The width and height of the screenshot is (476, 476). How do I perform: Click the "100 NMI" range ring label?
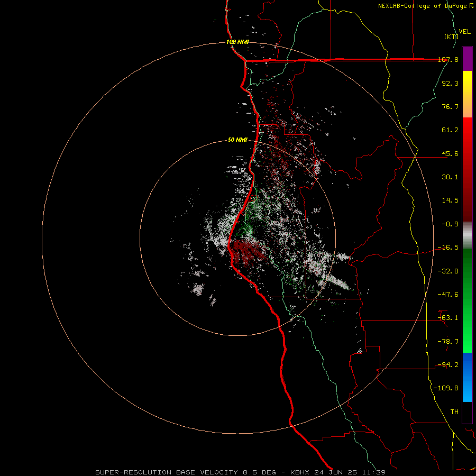(237, 42)
